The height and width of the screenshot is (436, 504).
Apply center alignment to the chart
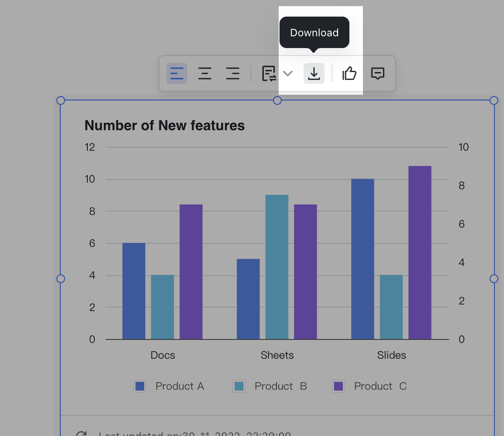point(204,73)
